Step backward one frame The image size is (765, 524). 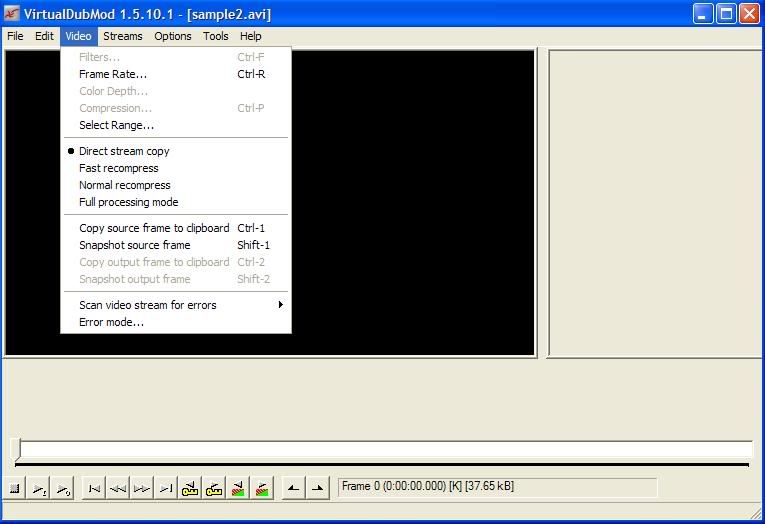tap(118, 488)
